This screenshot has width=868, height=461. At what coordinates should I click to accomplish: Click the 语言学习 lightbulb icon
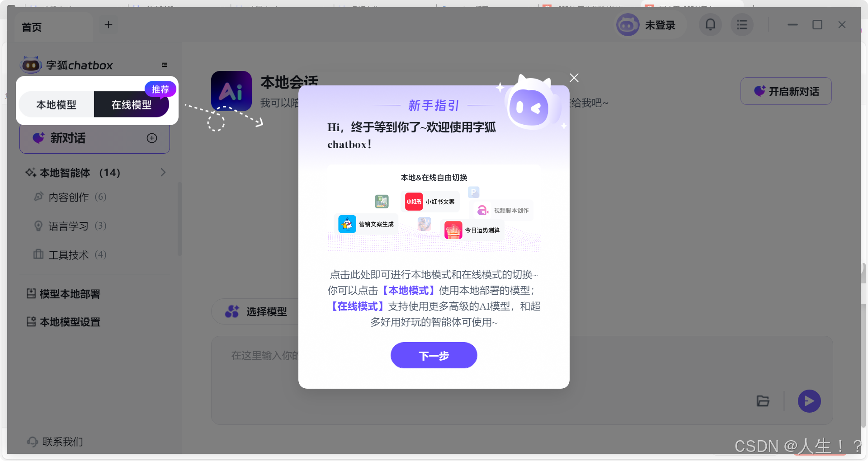point(38,226)
